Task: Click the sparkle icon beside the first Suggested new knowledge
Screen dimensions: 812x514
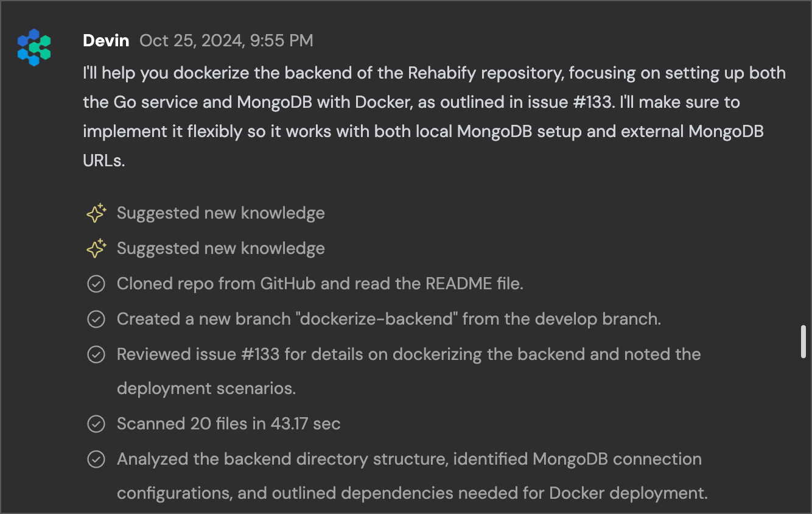Action: point(96,213)
